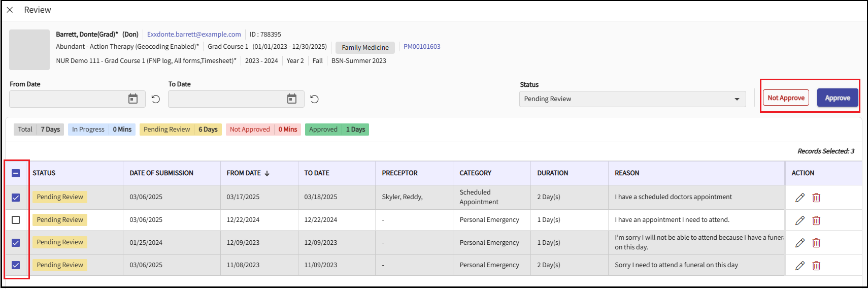Open the Exxdonte.barrett@example.com email link
The image size is (868, 289).
coord(194,35)
